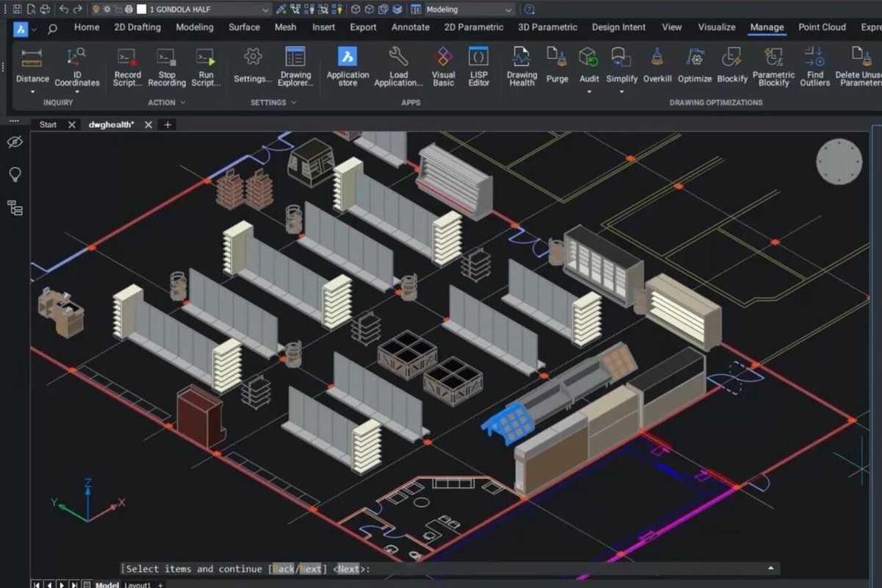Choose the Next option in command line
This screenshot has width=882, height=588.
[x=311, y=569]
